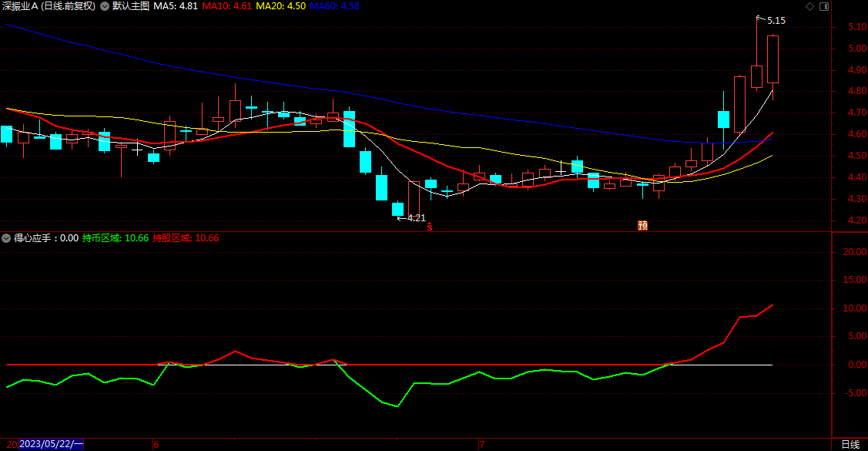The width and height of the screenshot is (868, 451).
Task: Click the 10.00 indicator axis label
Action: coord(855,308)
